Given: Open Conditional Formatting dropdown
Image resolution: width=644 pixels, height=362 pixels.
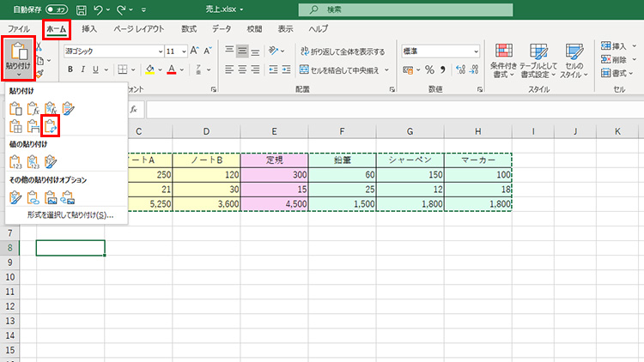Looking at the screenshot, I should pyautogui.click(x=502, y=62).
